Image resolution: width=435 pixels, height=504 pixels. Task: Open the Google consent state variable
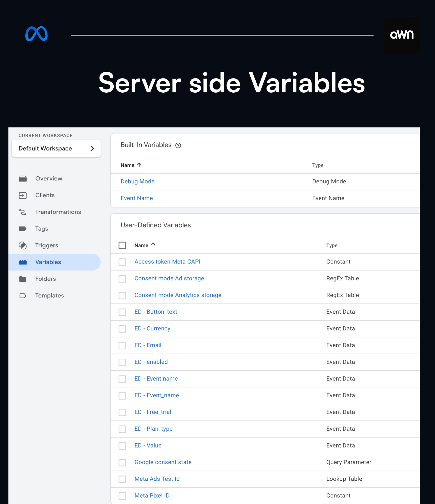[163, 462]
